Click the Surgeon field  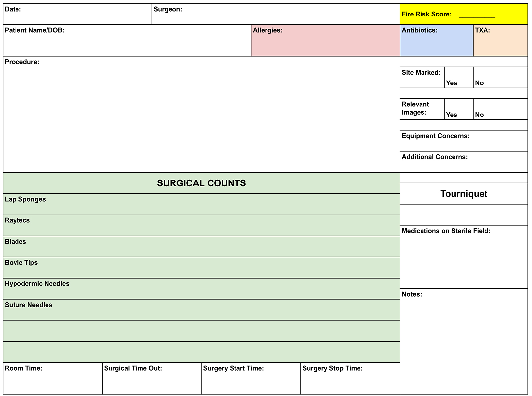click(x=276, y=14)
